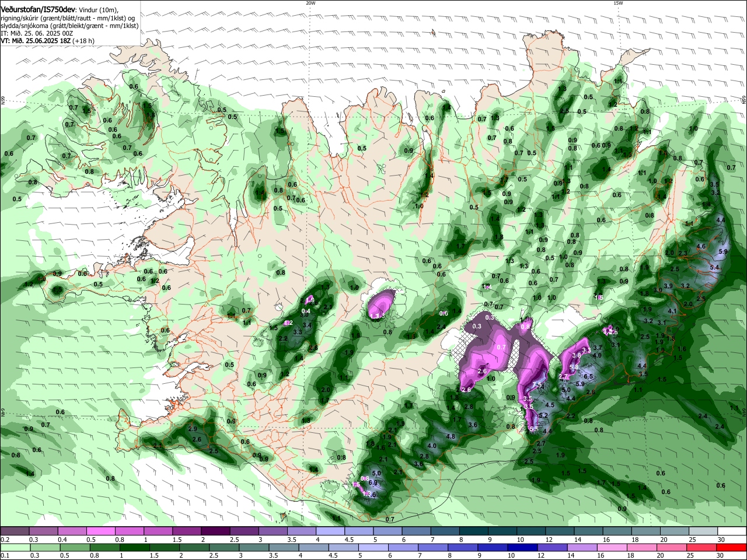Screen dimensions: 747x560
Task: Pick the 2.5 gray-green swatch in lower legend row
Action: point(224,548)
